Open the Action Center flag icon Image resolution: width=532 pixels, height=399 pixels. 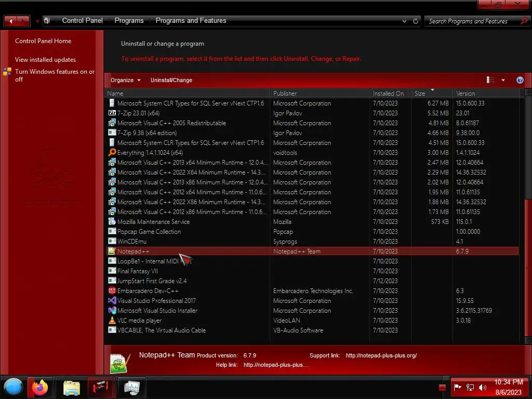458,387
